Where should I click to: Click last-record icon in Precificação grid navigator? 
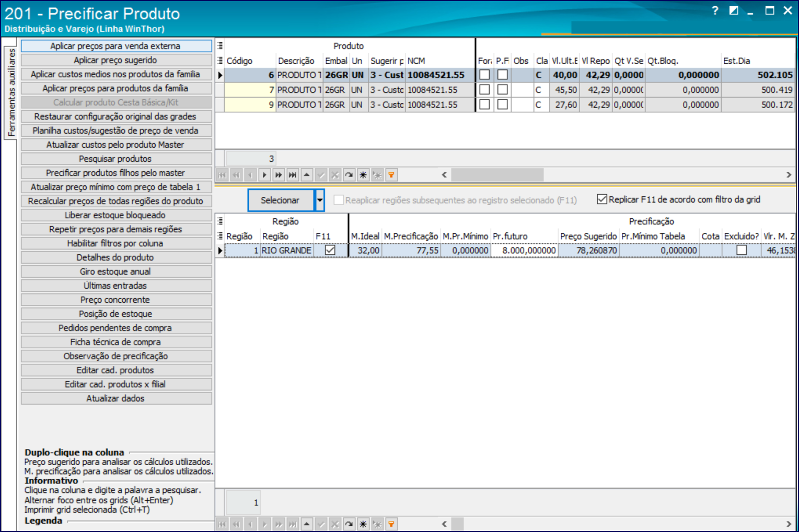point(293,524)
